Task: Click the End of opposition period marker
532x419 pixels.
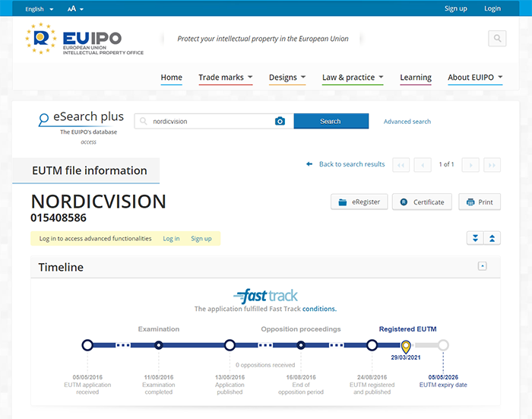Action: tap(301, 345)
